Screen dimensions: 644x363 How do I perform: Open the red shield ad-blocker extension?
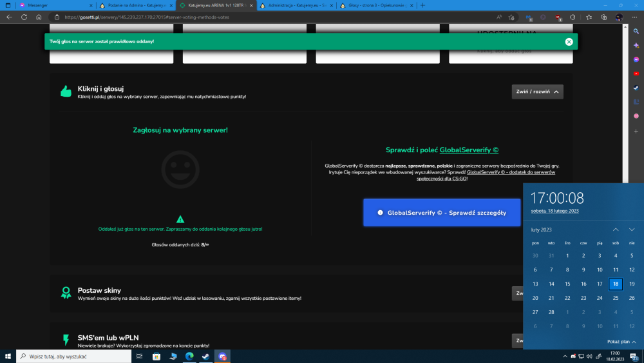coord(558,17)
